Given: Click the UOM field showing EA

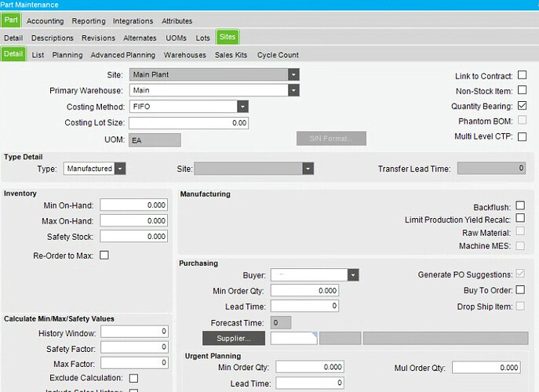Looking at the screenshot, I should click(x=155, y=140).
